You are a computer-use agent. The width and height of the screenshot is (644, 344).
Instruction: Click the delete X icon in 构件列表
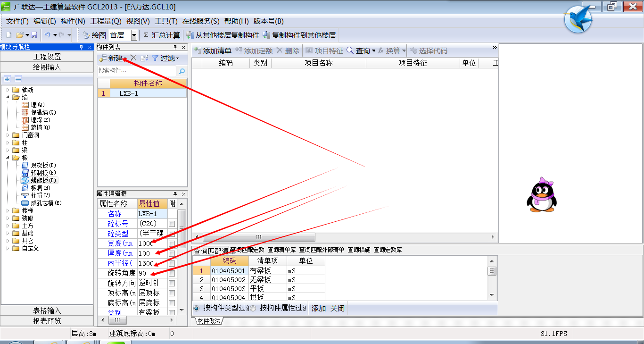coord(133,58)
